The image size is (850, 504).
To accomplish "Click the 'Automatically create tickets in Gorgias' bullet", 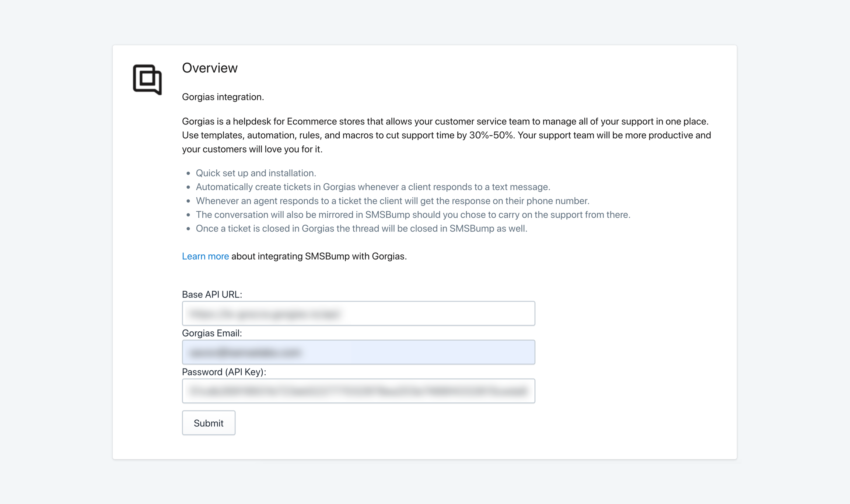I will pos(373,187).
